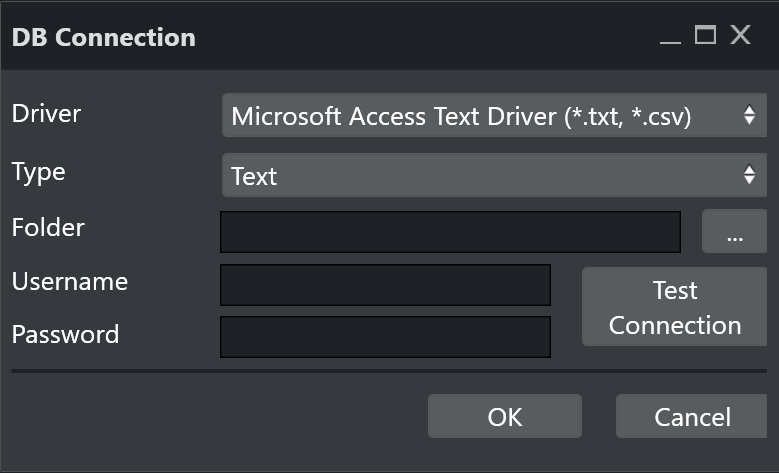Click the up-down arrows on the Type selector
779x473 pixels.
tap(749, 176)
